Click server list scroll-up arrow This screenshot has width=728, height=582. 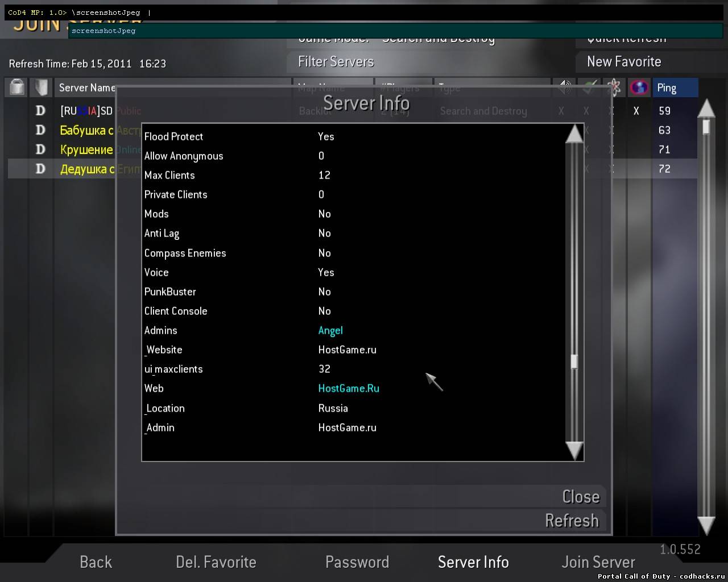coord(706,108)
